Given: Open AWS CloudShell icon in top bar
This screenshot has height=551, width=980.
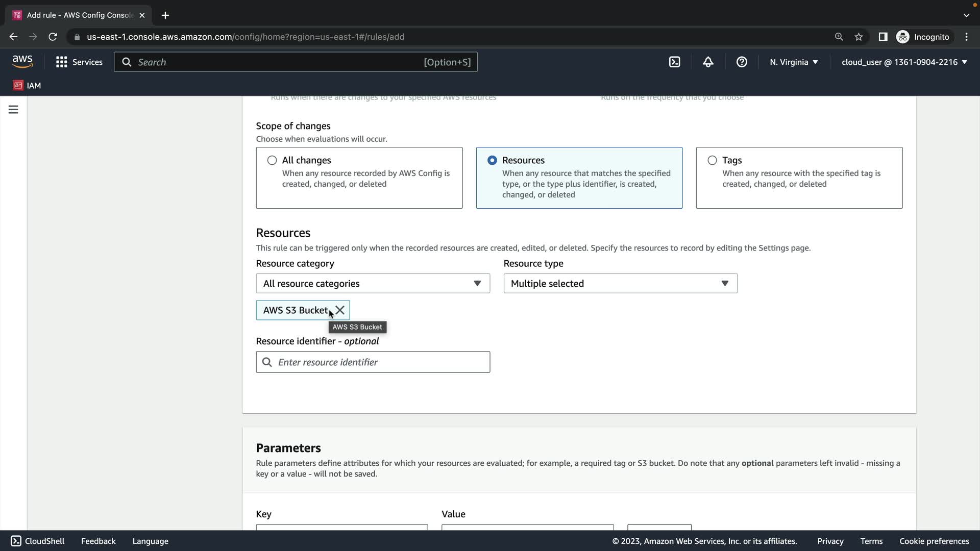Looking at the screenshot, I should [674, 62].
